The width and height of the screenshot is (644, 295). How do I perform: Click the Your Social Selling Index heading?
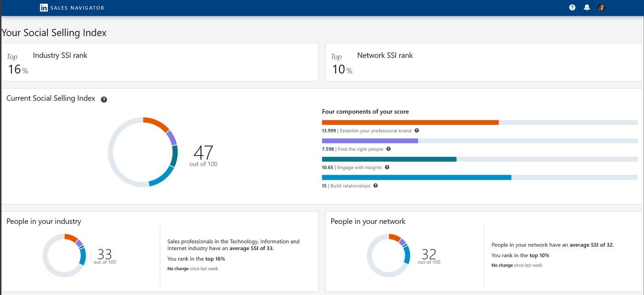[x=54, y=33]
